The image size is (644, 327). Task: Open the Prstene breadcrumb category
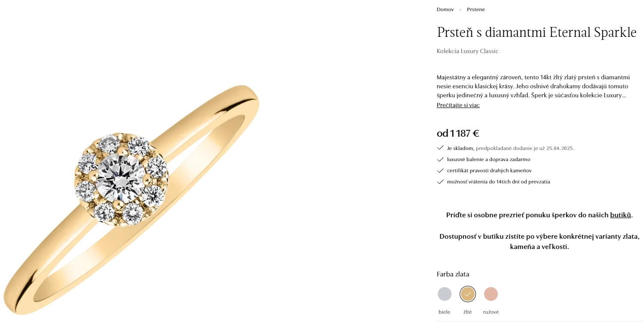coord(475,9)
